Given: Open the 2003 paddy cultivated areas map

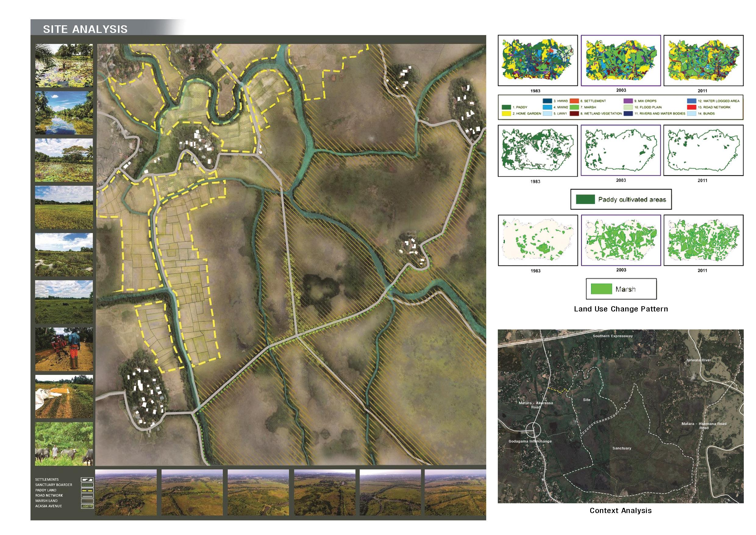Looking at the screenshot, I should pos(621,150).
